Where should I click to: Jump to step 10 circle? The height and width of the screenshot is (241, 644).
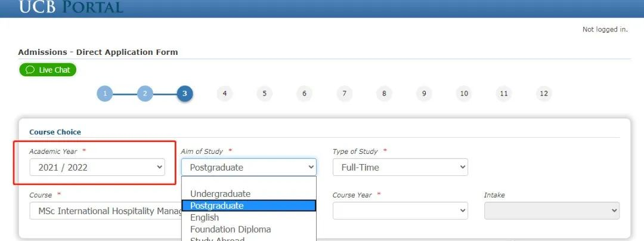click(x=464, y=94)
